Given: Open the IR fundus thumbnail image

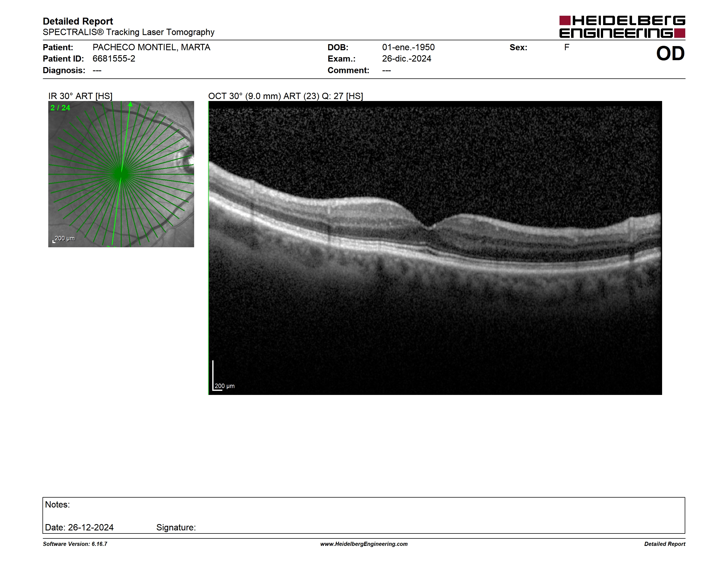Looking at the screenshot, I should click(x=121, y=174).
